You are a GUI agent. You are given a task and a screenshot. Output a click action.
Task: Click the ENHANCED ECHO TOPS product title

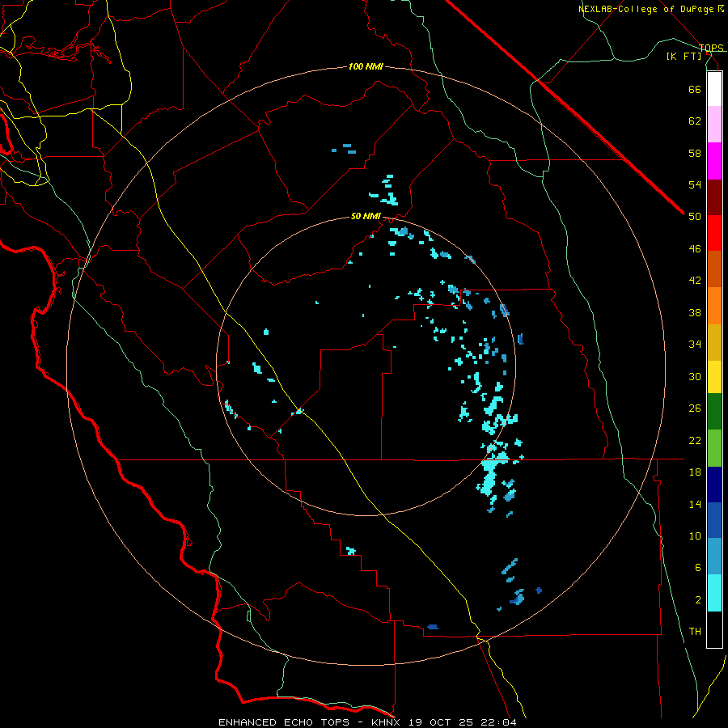point(284,722)
